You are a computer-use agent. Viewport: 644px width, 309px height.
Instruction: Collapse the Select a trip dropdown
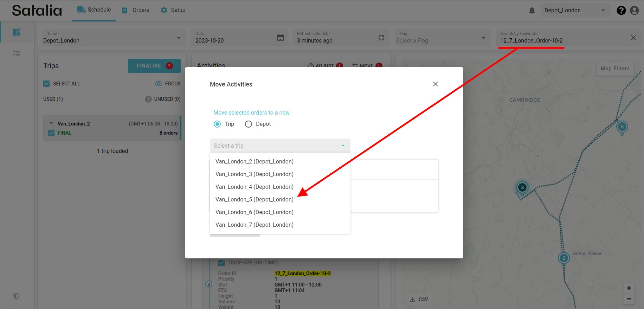[x=343, y=146]
